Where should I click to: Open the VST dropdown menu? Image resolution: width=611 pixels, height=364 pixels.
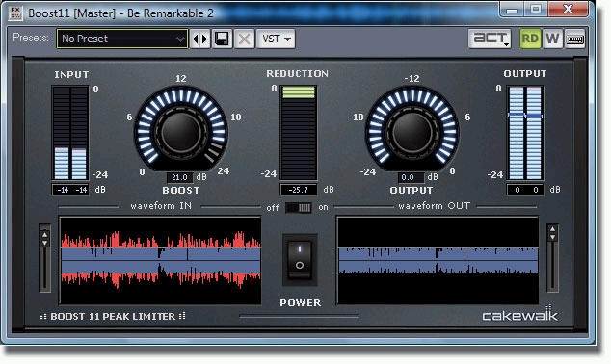[x=276, y=39]
